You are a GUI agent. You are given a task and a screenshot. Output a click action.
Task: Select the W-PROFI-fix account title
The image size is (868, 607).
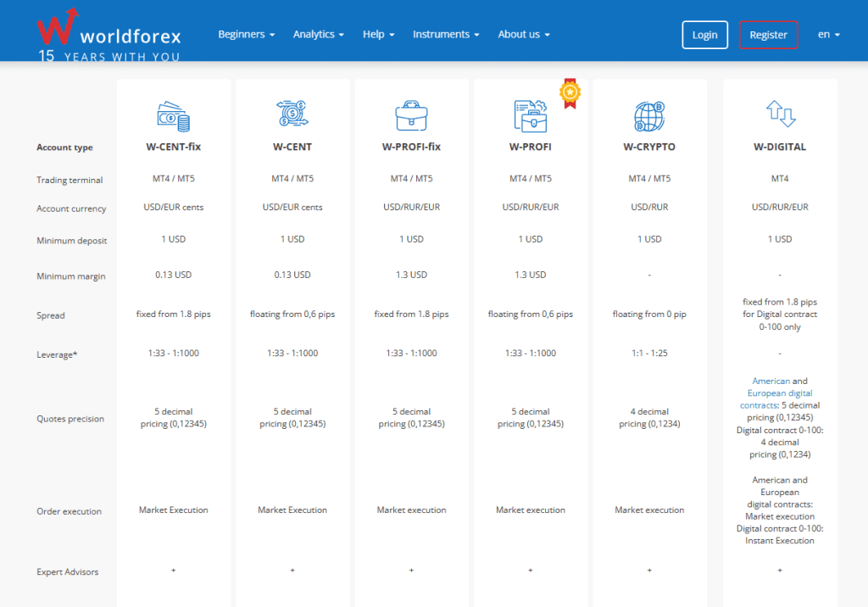point(411,147)
